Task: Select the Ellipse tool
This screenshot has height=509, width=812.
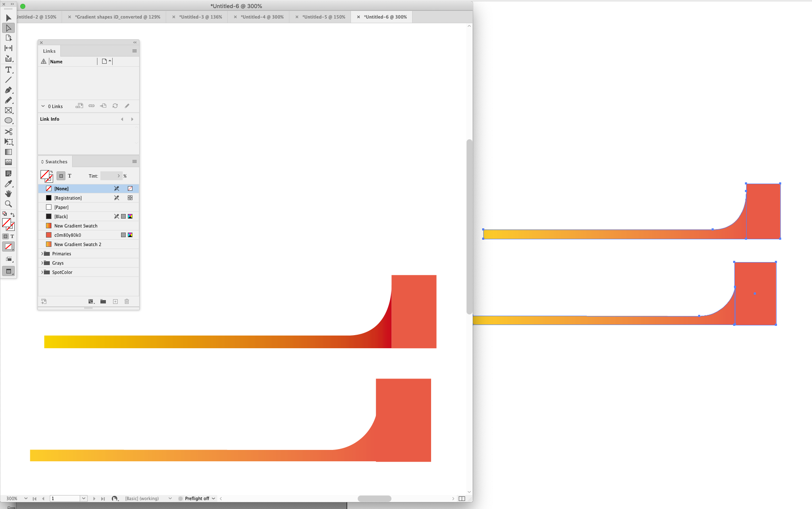Action: pos(9,120)
